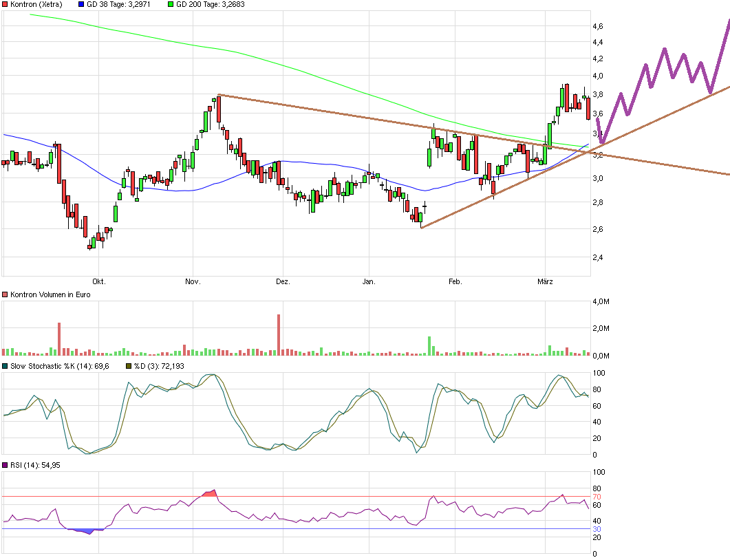Click the blue 30 RSI oversold level label
The image size is (730, 560).
[x=597, y=529]
